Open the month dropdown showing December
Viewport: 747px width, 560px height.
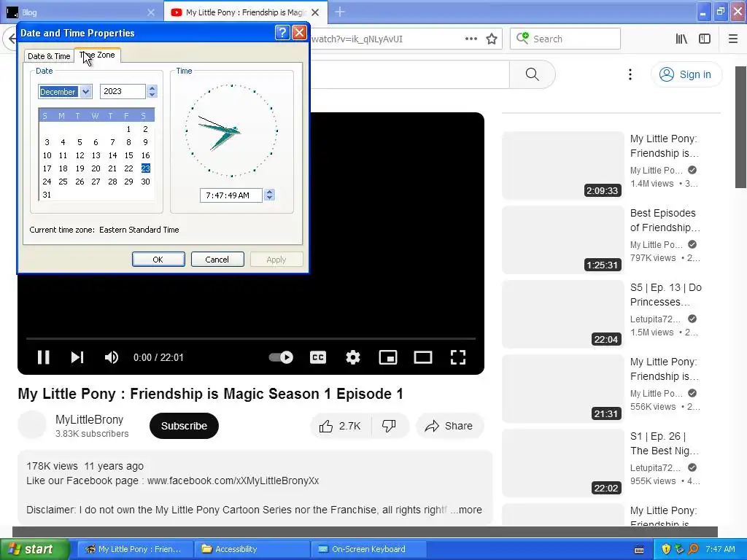(x=86, y=91)
